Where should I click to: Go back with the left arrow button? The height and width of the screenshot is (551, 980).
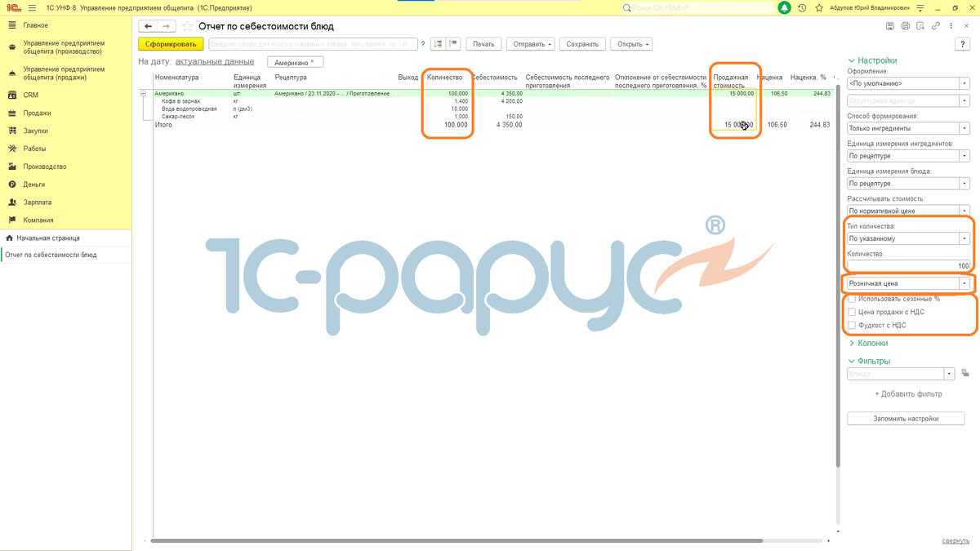click(x=149, y=26)
